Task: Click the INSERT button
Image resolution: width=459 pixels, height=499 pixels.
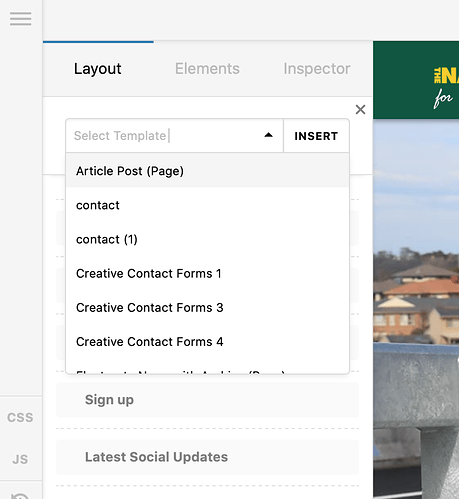Action: (x=316, y=136)
